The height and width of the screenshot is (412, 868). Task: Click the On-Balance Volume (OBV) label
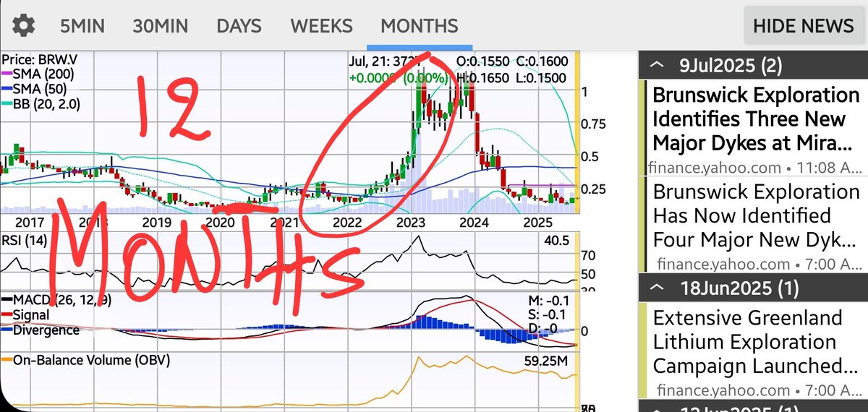(87, 360)
